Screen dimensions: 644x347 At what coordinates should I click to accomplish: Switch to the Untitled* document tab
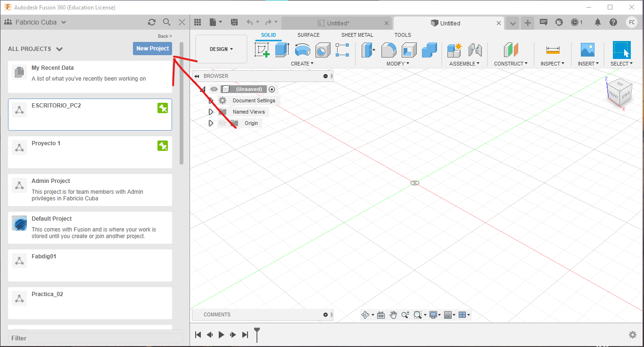coord(337,23)
